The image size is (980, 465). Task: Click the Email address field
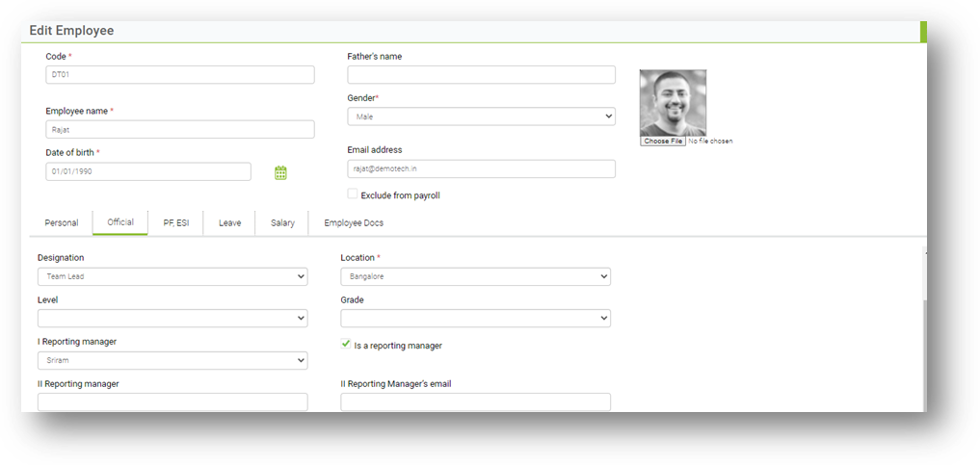click(x=481, y=168)
